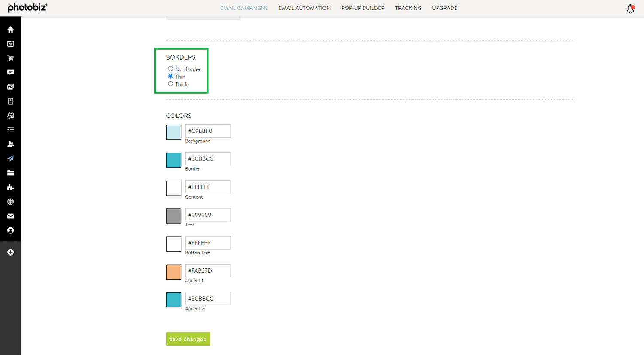Viewport: 644px width, 355px height.
Task: Open the Globe website icon in the sidebar
Action: pos(10,202)
